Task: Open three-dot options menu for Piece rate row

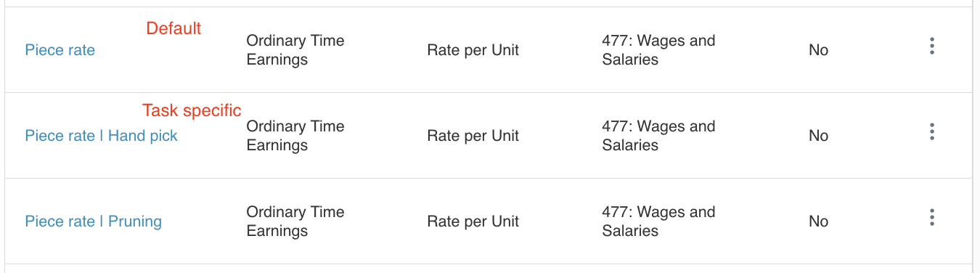Action: pyautogui.click(x=932, y=46)
